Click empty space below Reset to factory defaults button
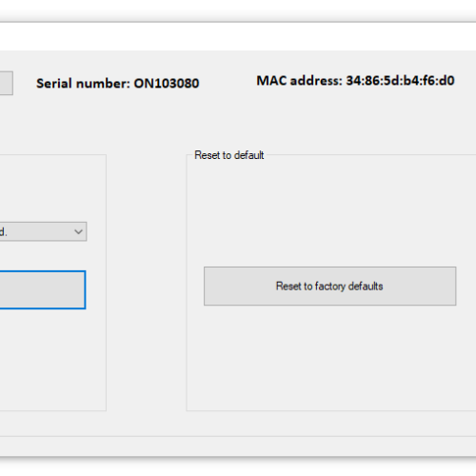Screen dimensions: 476x476 (x=329, y=357)
